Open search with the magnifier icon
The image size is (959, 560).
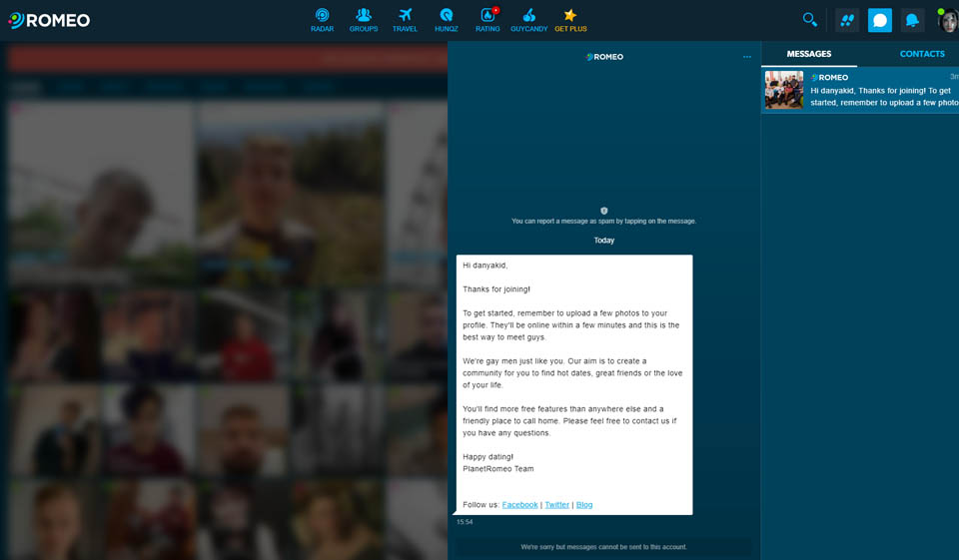809,20
